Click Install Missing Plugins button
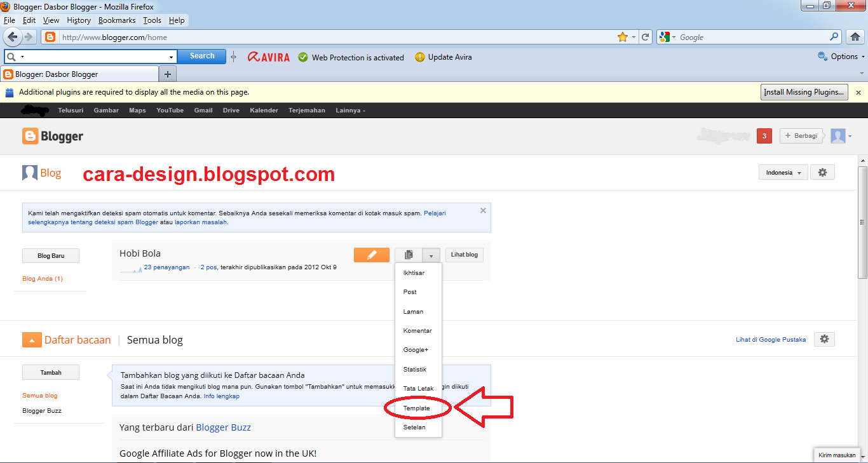The image size is (868, 463). click(804, 92)
